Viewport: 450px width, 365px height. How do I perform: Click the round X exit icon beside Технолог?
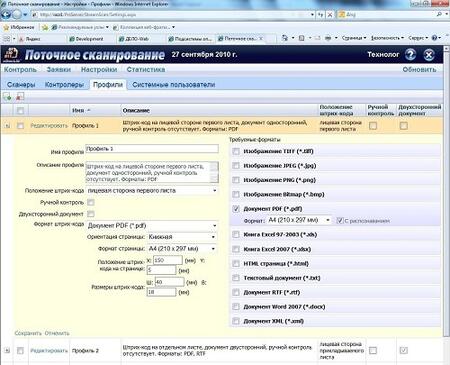pyautogui.click(x=429, y=55)
